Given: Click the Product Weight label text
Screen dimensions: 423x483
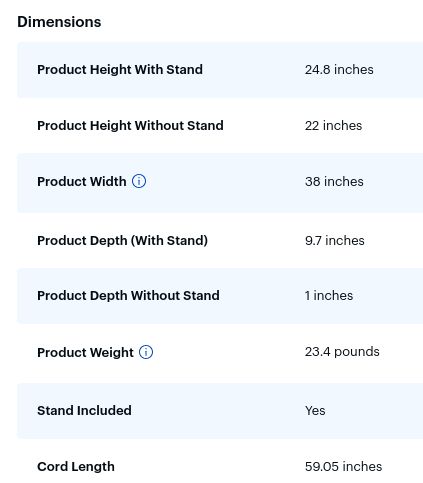Looking at the screenshot, I should [x=85, y=352].
